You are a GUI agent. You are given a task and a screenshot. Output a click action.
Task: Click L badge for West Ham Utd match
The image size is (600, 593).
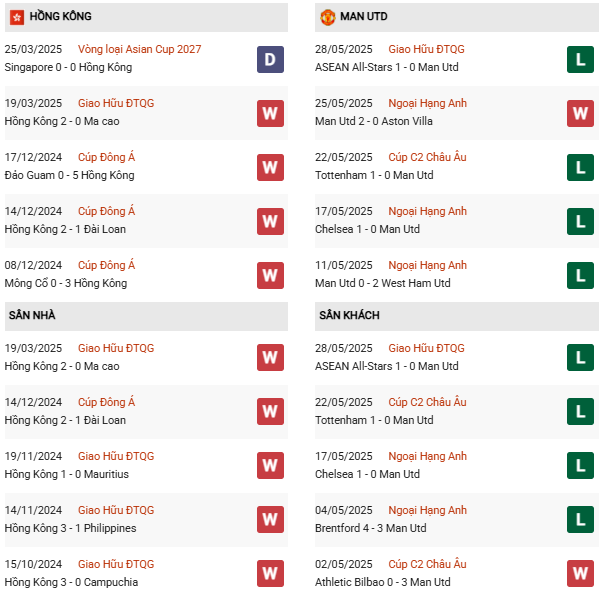pos(580,275)
